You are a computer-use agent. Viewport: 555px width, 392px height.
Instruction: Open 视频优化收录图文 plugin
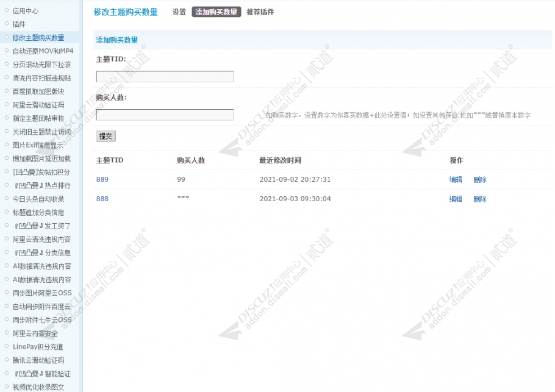(38, 387)
